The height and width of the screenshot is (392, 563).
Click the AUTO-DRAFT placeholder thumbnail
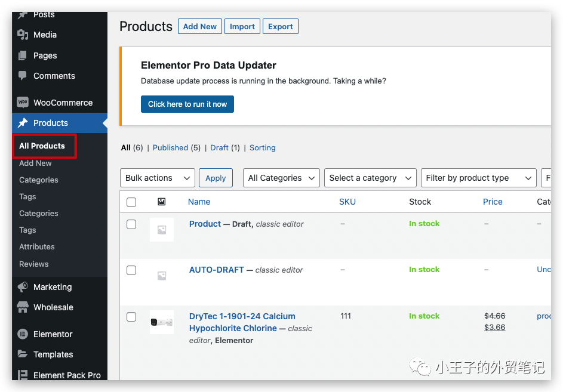(x=162, y=276)
